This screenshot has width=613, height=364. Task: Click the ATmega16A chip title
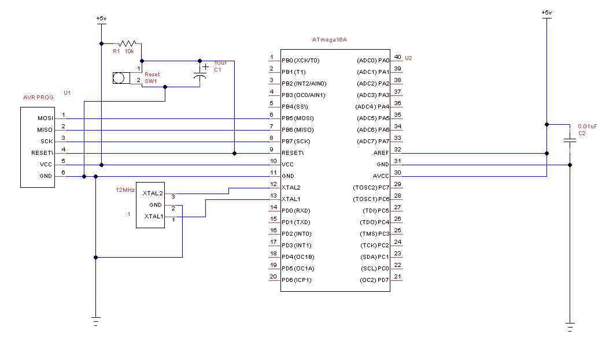329,40
